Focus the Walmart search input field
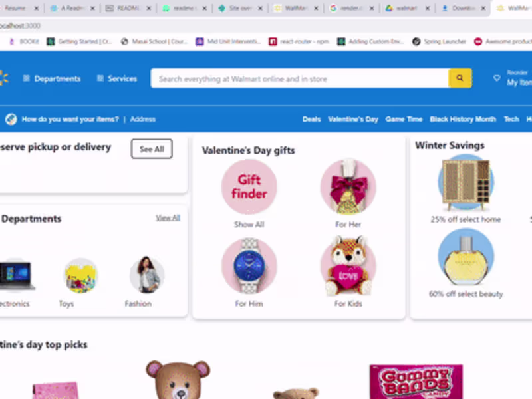 point(300,78)
